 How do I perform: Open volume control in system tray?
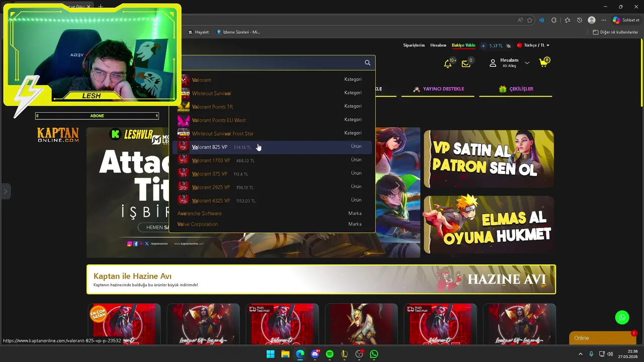(x=610, y=354)
